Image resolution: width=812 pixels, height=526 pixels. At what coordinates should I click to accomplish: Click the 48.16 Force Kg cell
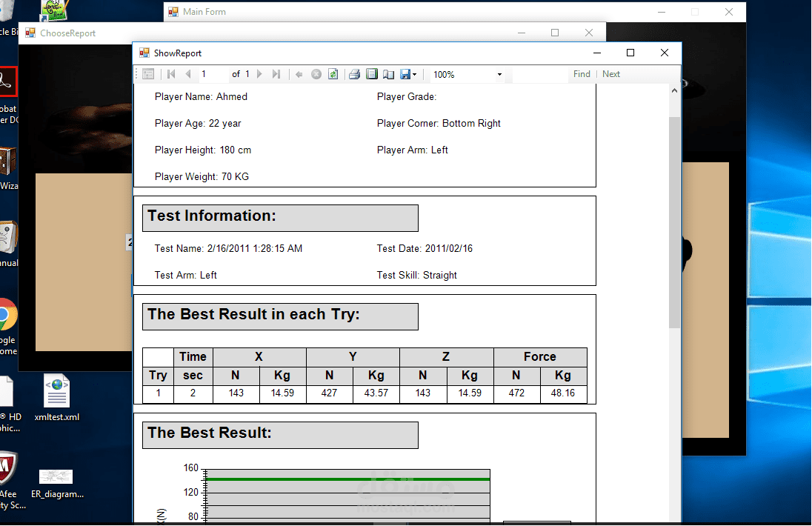(563, 393)
